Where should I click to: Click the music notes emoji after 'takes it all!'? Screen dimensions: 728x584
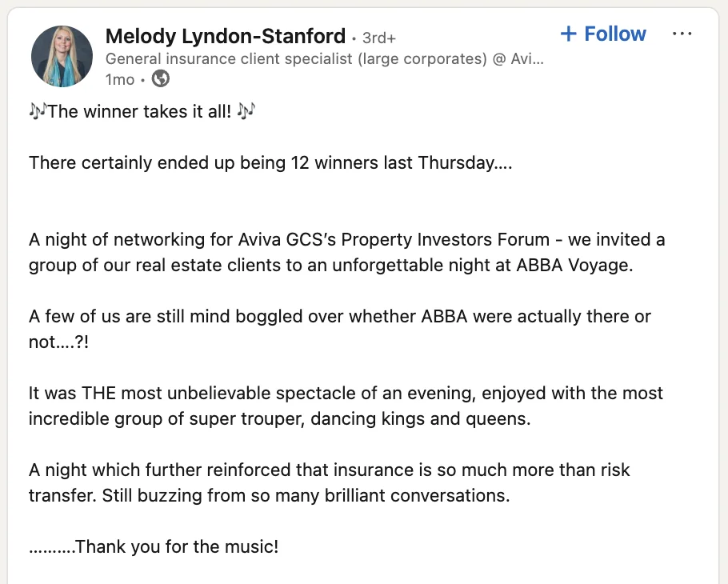pyautogui.click(x=246, y=111)
